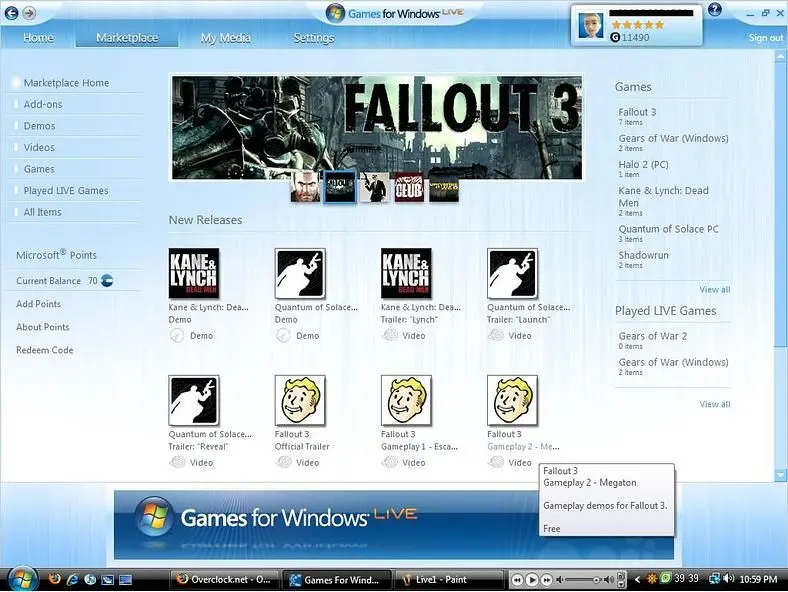Select the fifth dark banner thumbnail
Image resolution: width=788 pixels, height=592 pixels.
tap(444, 187)
